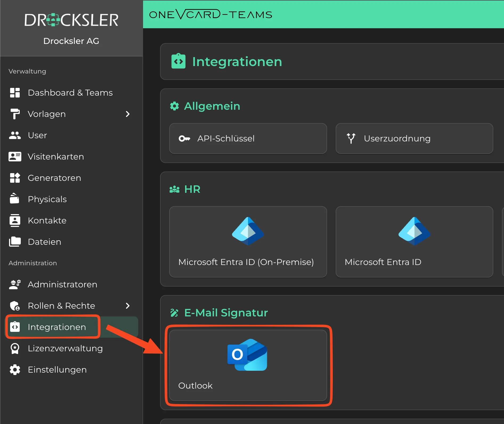Open Dateien using the folder icon
504x424 pixels.
(15, 242)
